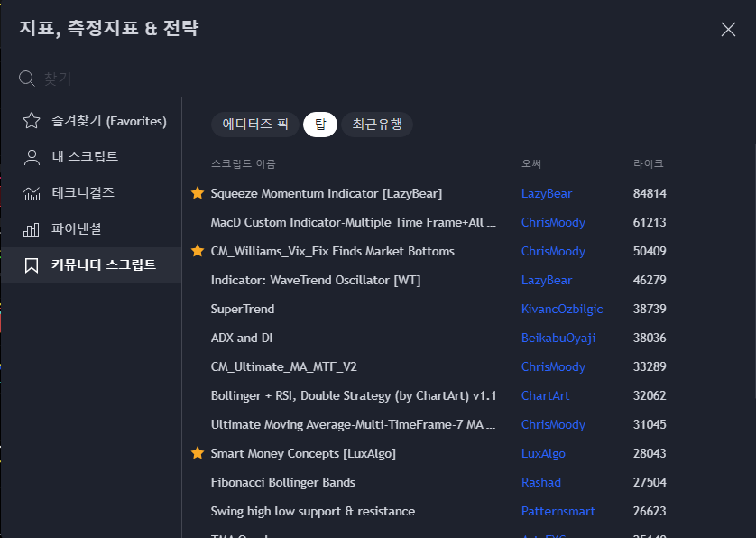Image resolution: width=756 pixels, height=538 pixels.
Task: Click the 오써 column header
Action: 530,164
